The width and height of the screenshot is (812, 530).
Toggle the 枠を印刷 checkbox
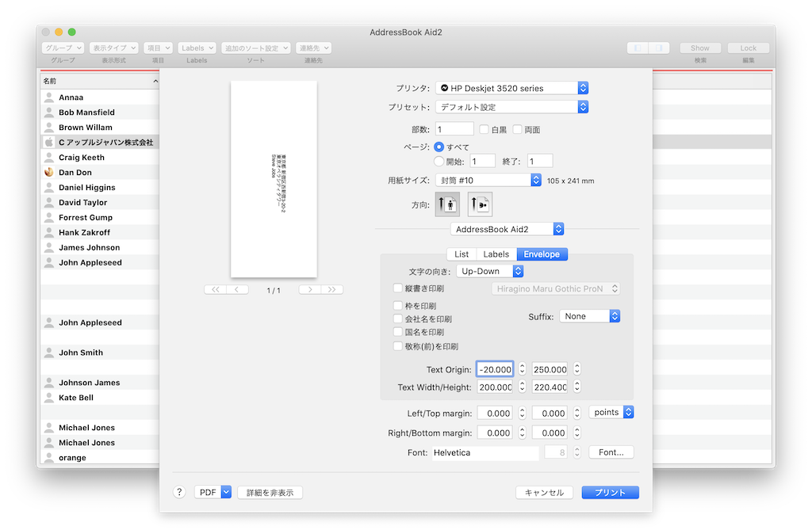coord(398,306)
